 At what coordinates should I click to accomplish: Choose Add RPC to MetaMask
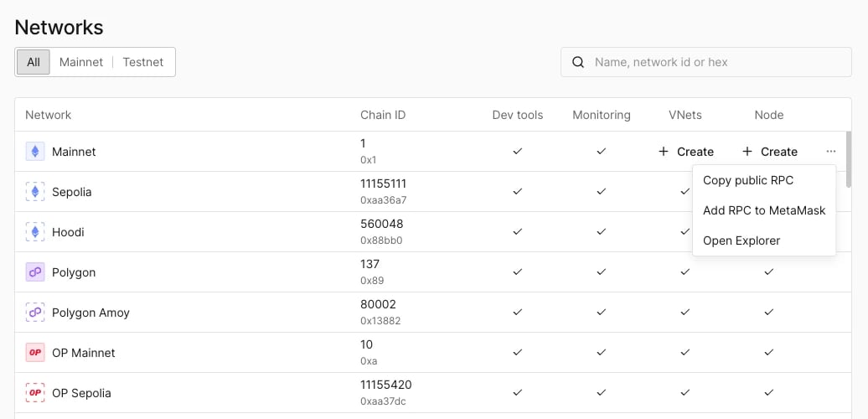764,210
